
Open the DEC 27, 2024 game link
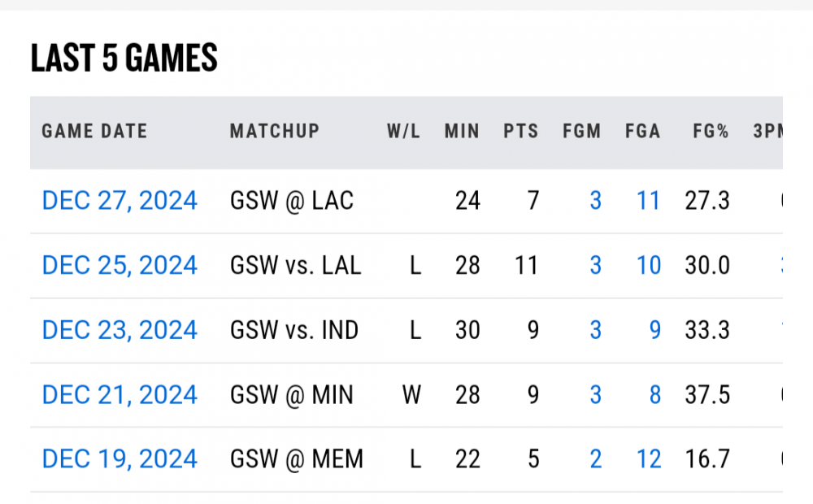click(120, 201)
